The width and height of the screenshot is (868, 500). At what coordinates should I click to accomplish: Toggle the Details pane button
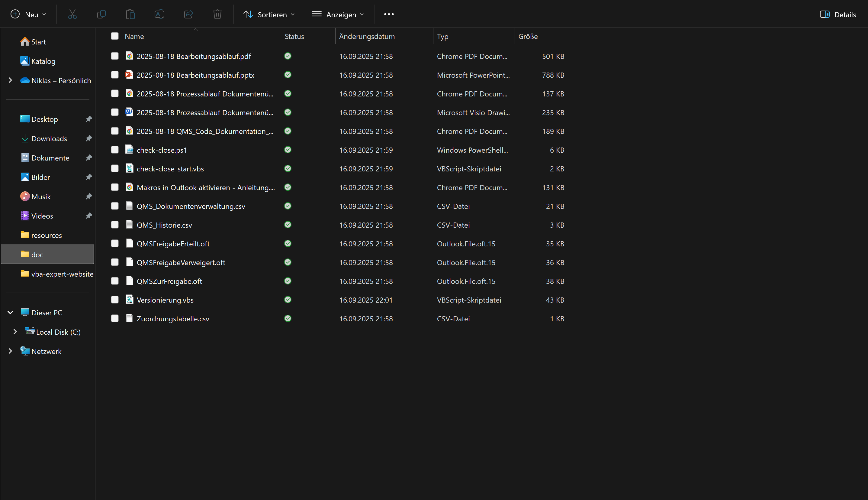tap(837, 15)
